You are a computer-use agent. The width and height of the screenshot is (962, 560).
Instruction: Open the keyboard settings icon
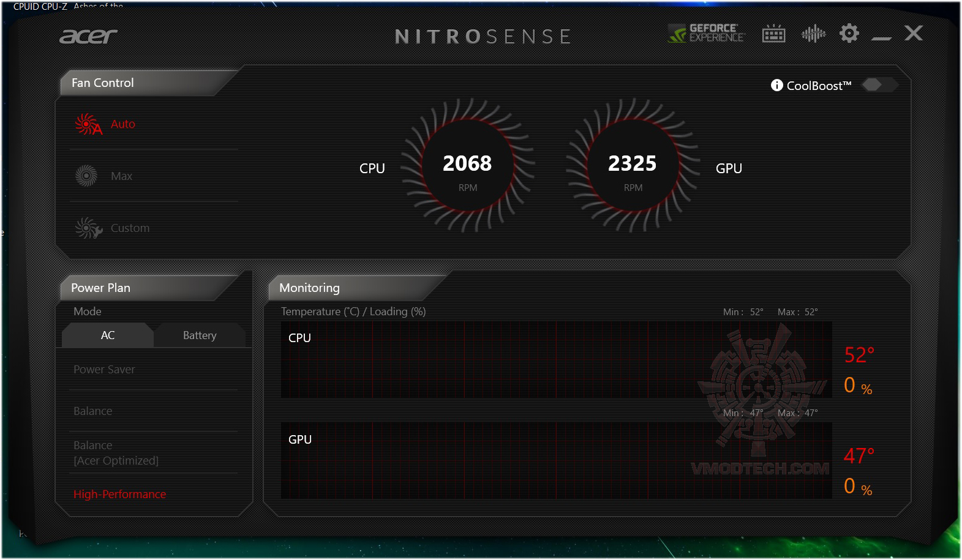pyautogui.click(x=774, y=34)
